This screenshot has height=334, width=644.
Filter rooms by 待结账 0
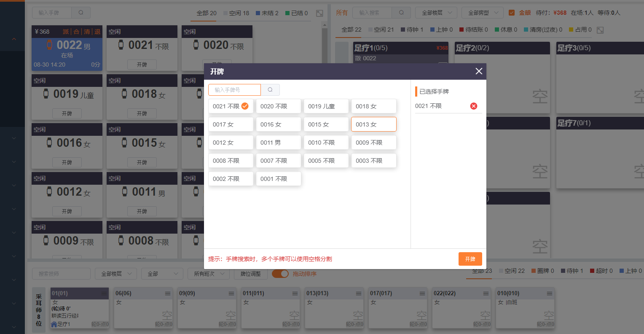point(474,30)
